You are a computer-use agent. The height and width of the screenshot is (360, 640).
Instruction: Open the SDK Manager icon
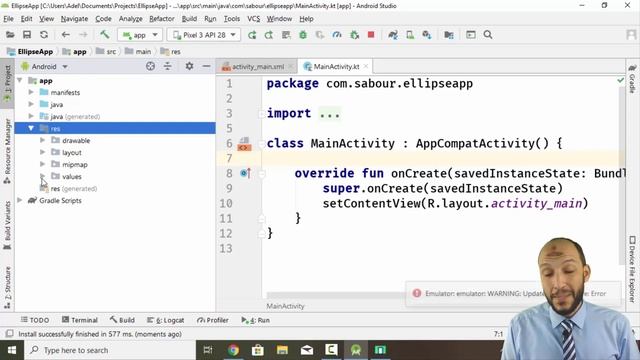coord(427,35)
